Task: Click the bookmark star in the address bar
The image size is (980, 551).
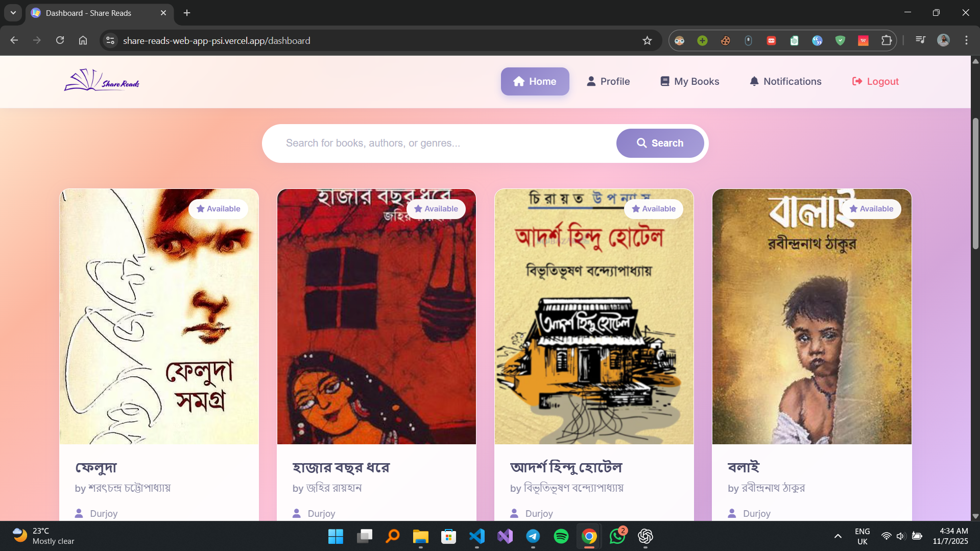Action: point(647,40)
